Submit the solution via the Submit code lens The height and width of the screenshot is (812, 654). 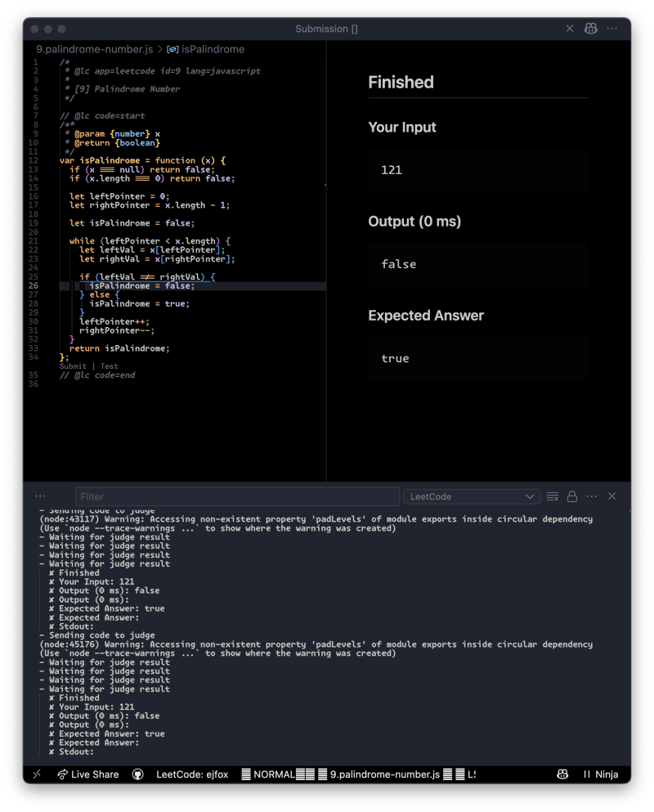[x=71, y=366]
